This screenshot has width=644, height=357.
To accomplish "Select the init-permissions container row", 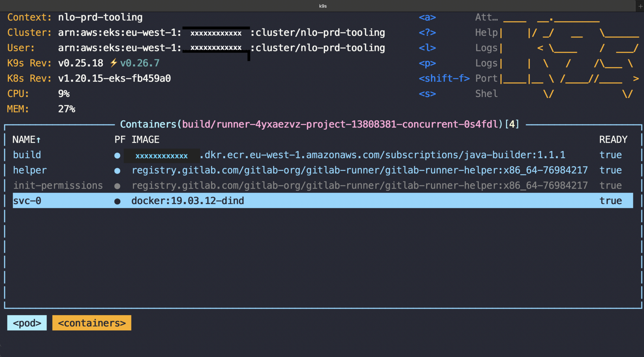I will point(58,185).
